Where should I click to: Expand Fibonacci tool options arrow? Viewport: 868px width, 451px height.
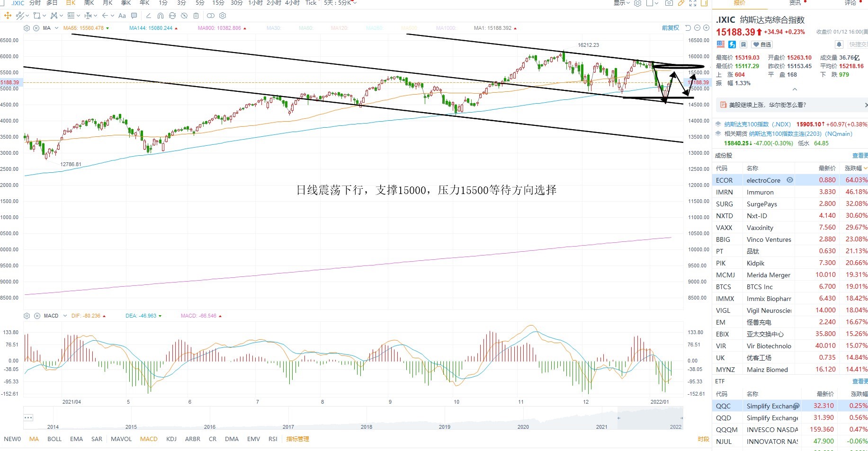(78, 16)
